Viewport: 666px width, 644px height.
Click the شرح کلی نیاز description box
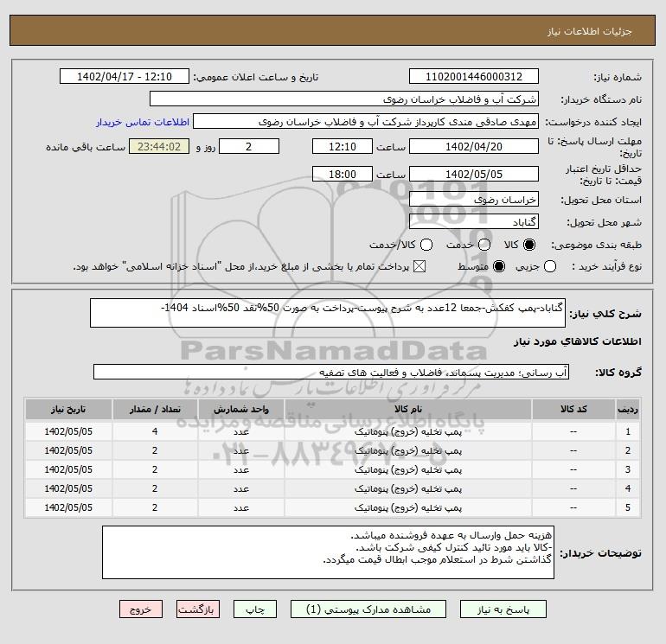328,313
